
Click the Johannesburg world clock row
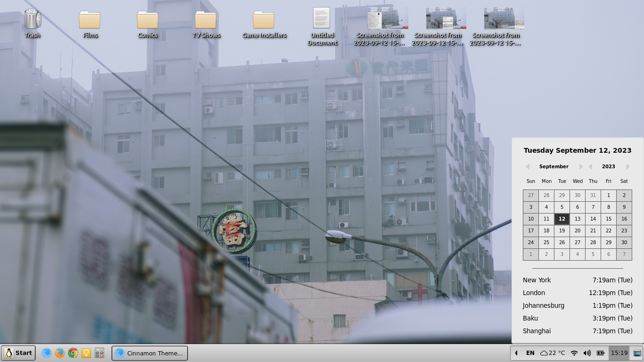(578, 305)
